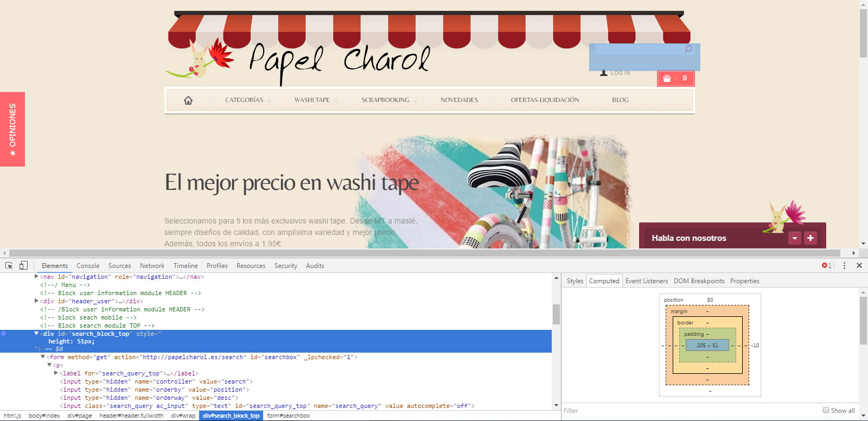Open the DevTools three-dot customize menu
Screen dimensions: 868x421
click(x=844, y=266)
